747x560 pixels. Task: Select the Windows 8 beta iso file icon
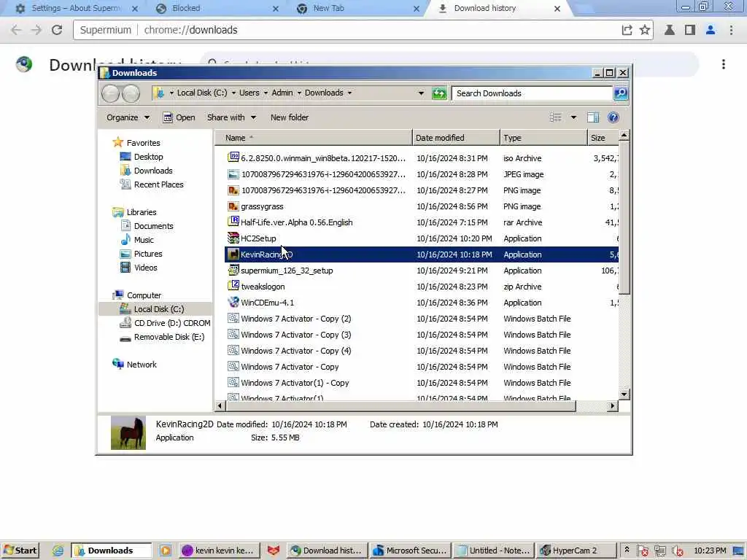233,157
